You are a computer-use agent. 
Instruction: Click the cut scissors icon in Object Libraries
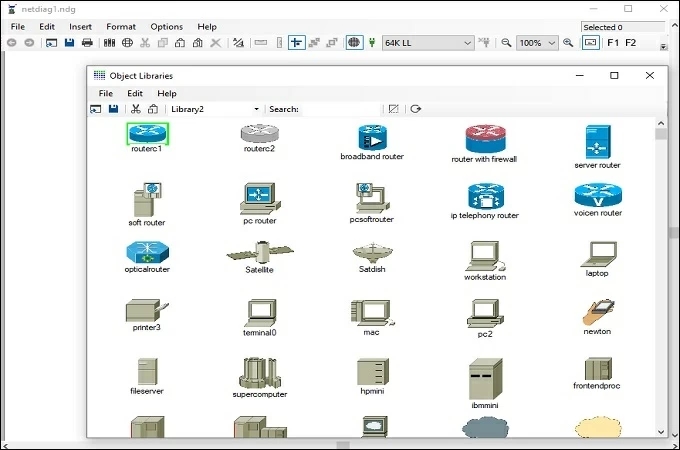click(x=135, y=109)
